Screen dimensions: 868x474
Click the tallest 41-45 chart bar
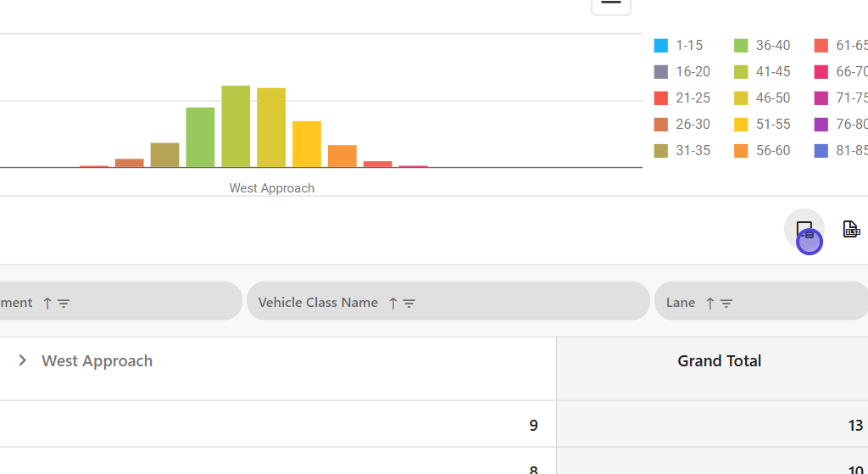(236, 125)
